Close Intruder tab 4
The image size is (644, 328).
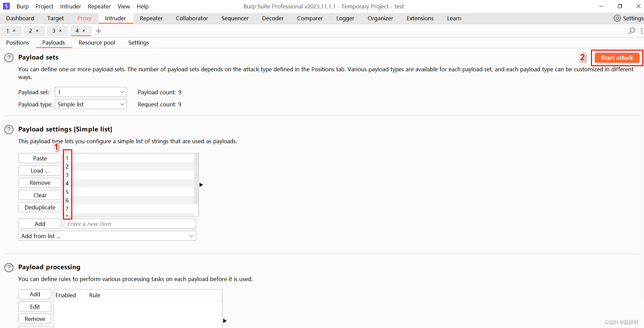(x=84, y=31)
